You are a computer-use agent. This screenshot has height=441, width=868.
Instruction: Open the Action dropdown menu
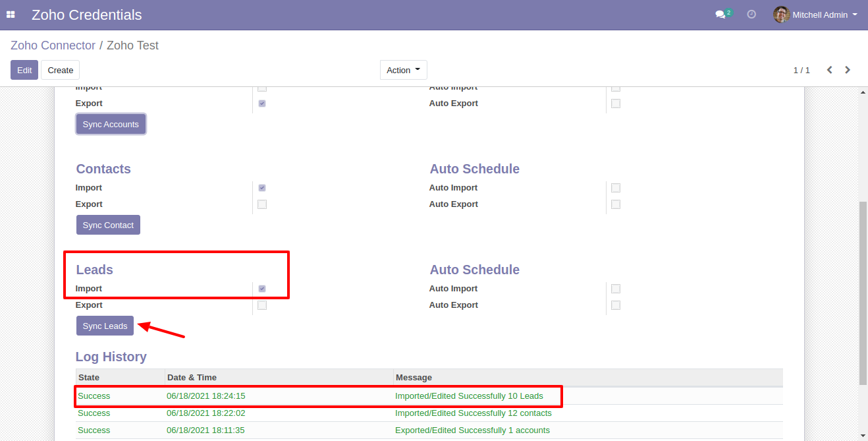pyautogui.click(x=404, y=70)
